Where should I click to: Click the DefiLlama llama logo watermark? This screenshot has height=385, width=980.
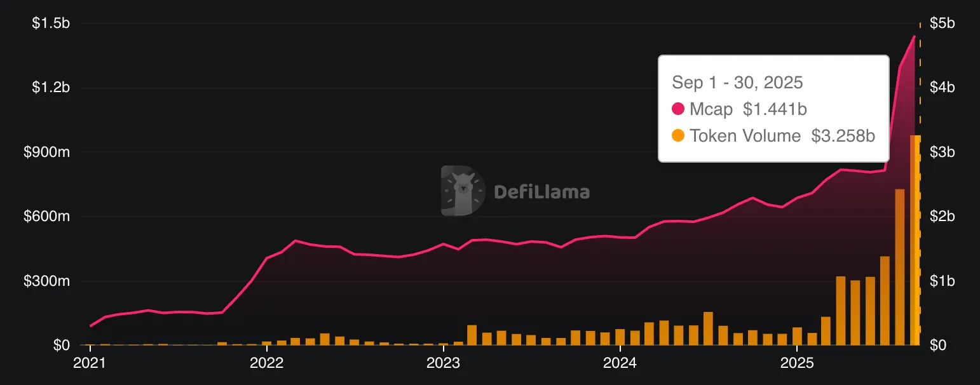point(463,191)
